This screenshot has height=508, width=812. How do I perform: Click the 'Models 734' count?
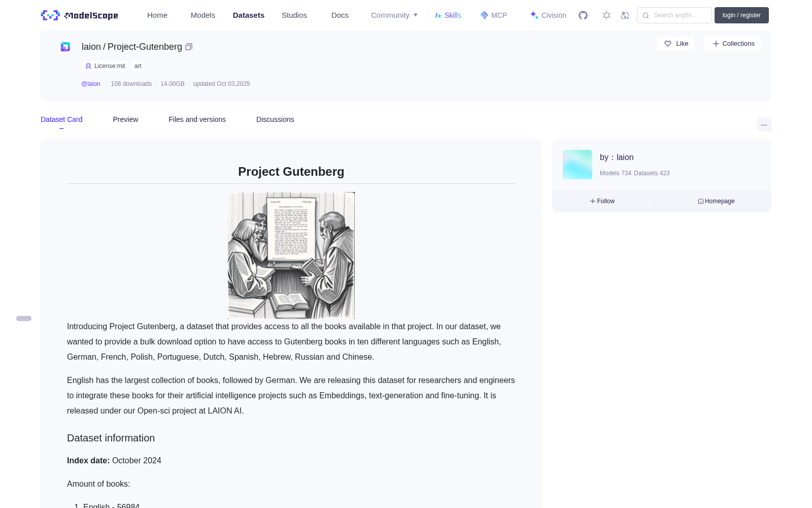[616, 173]
